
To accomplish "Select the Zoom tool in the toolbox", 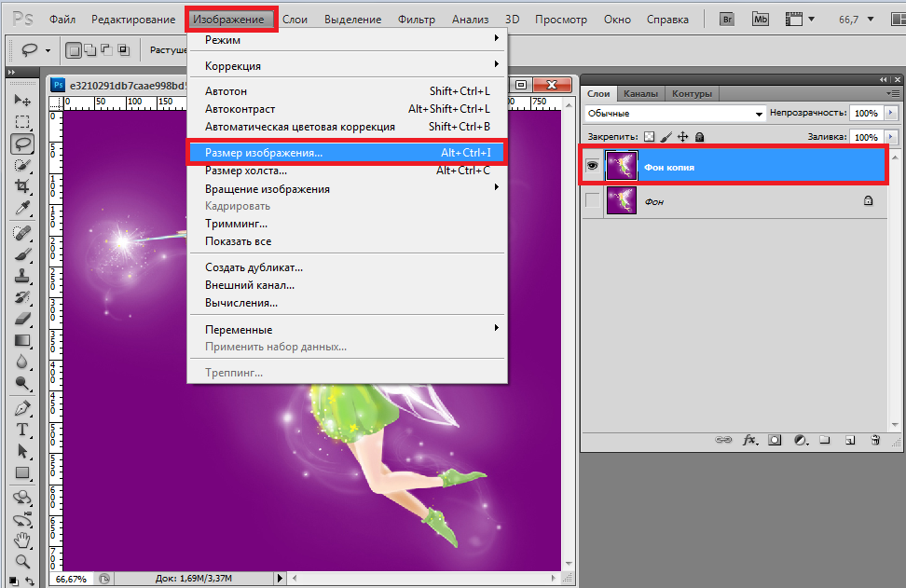I will 22,561.
